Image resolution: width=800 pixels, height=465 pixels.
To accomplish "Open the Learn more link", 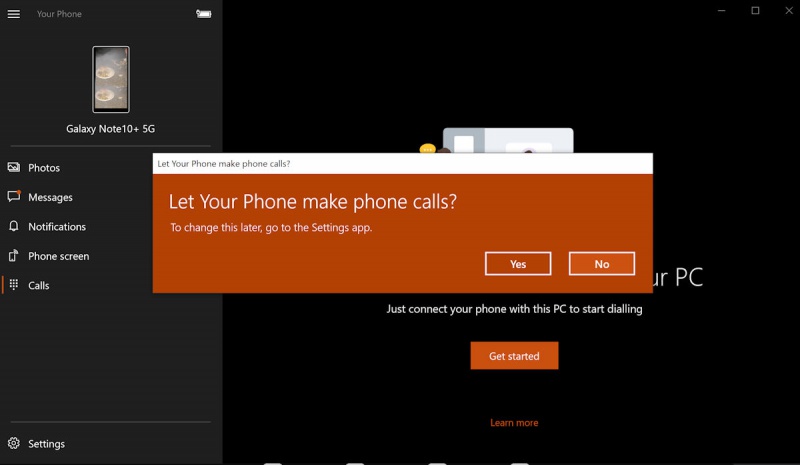I will [x=514, y=423].
